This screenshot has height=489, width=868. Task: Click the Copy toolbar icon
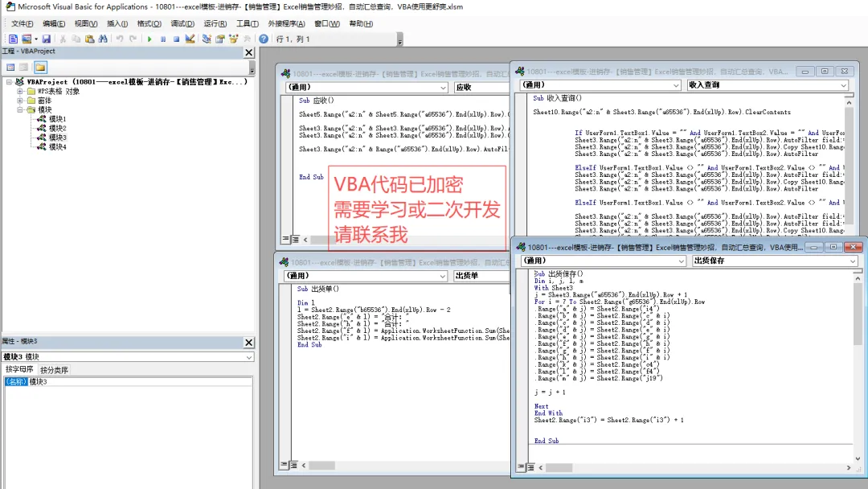pos(76,39)
